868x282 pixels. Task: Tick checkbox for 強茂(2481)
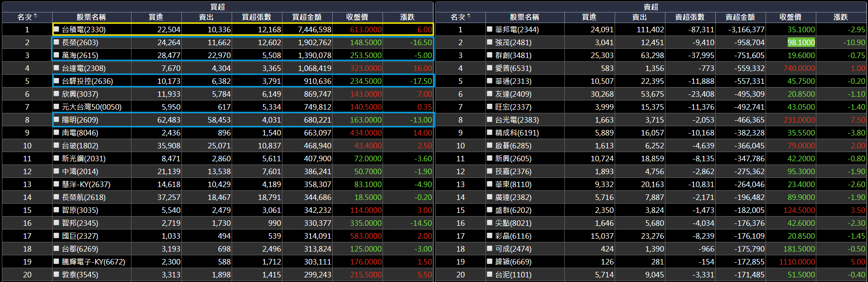click(490, 42)
